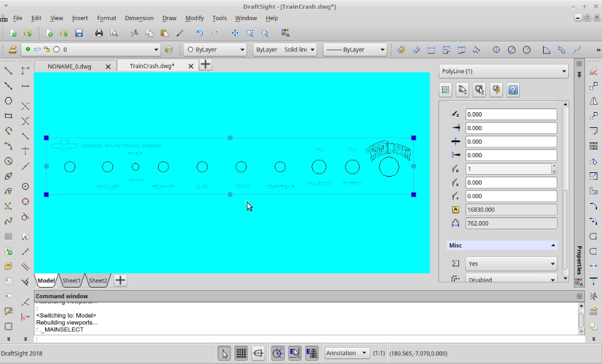602x364 pixels.
Task: Click the New drawing icon
Action: pos(13,33)
